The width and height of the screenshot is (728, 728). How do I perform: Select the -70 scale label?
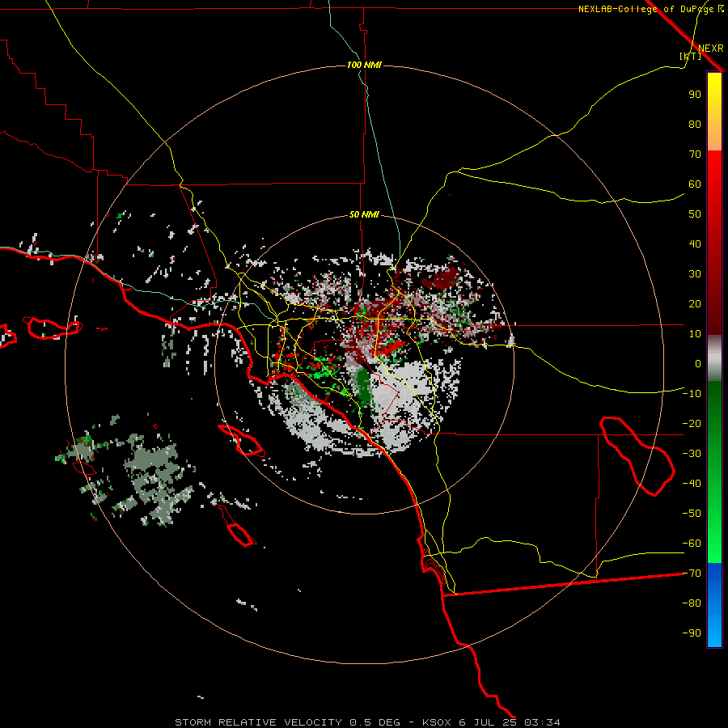pyautogui.click(x=692, y=574)
